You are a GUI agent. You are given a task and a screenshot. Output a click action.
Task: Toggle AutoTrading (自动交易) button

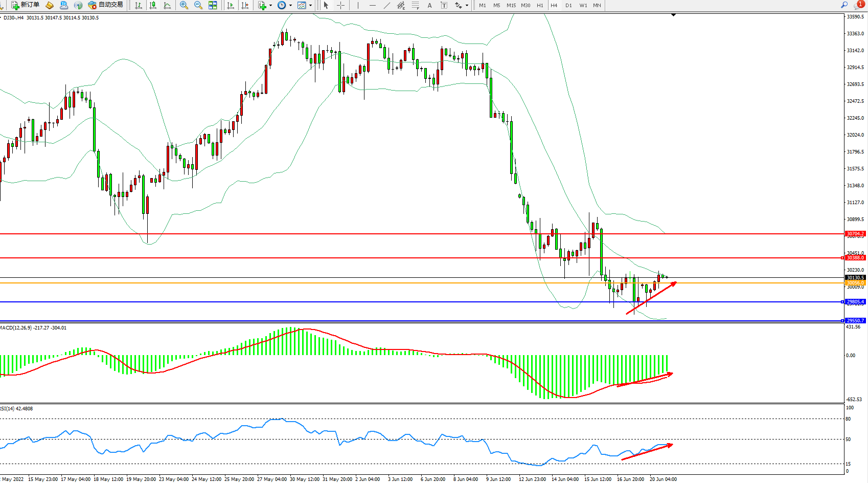105,5
